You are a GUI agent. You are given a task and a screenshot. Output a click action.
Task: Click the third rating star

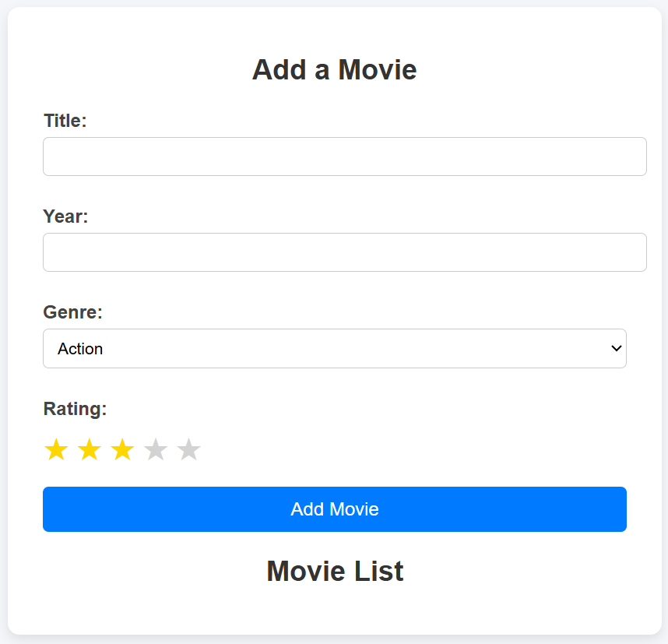(122, 450)
